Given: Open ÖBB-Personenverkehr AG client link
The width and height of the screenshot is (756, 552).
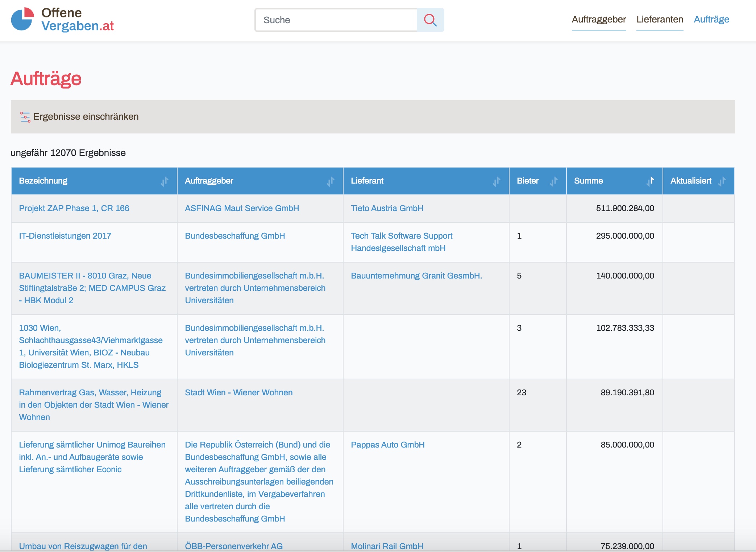Looking at the screenshot, I should [234, 546].
